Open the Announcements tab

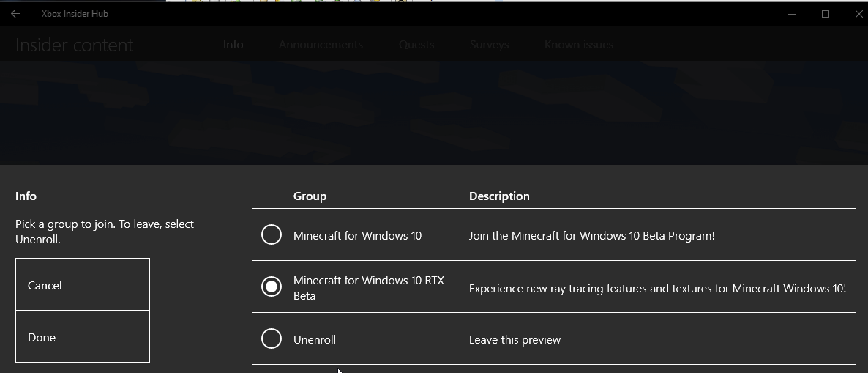(x=321, y=45)
